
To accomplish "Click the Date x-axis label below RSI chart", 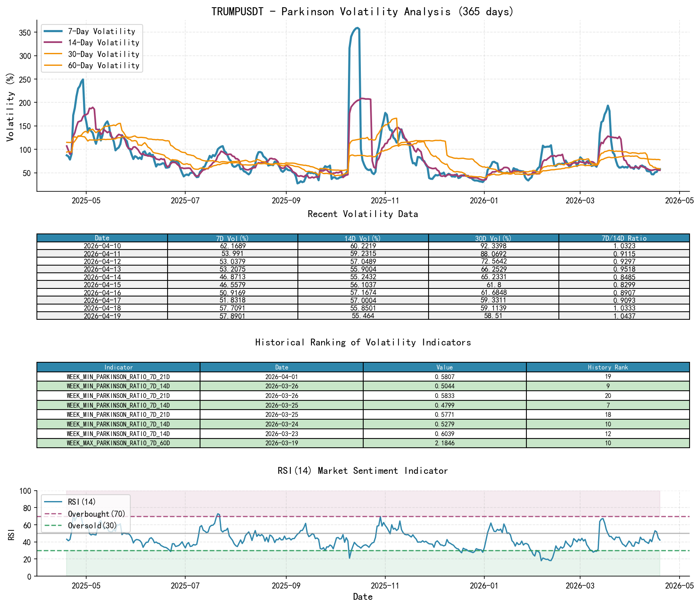I will point(363,597).
